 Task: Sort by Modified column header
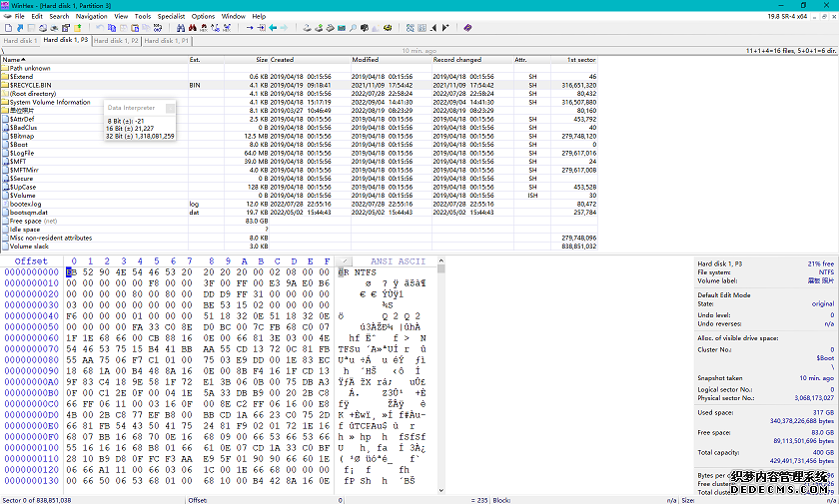[392, 59]
